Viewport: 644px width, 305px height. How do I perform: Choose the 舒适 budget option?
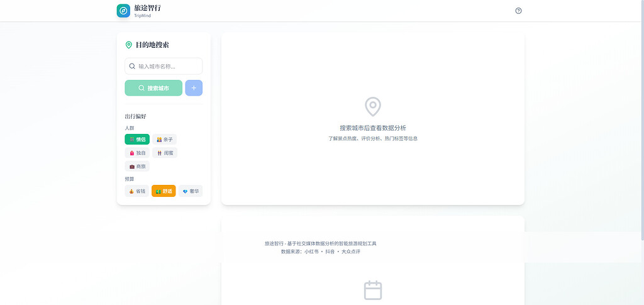point(164,191)
